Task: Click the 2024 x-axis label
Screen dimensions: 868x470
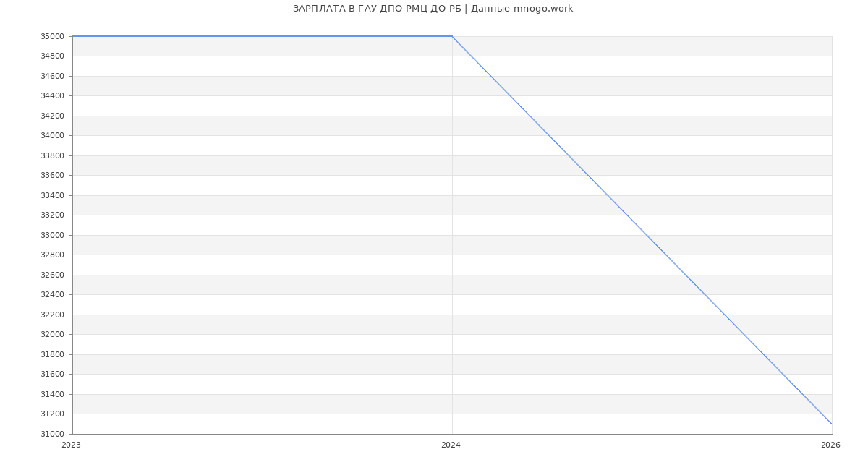Action: 451,445
